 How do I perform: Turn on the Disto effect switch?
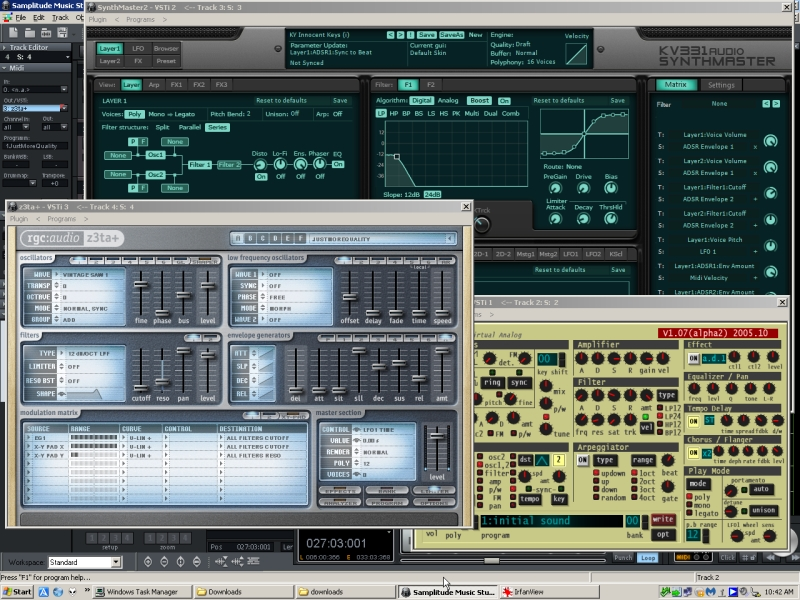click(x=260, y=176)
